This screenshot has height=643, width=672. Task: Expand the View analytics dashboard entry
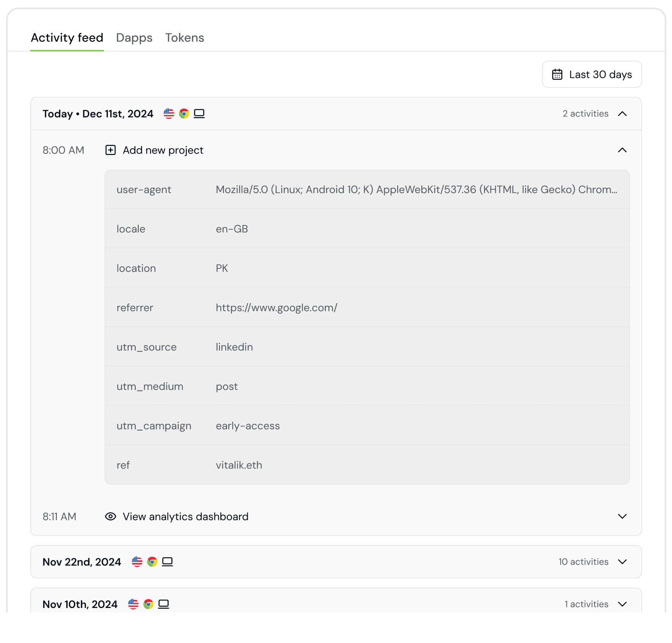click(622, 517)
